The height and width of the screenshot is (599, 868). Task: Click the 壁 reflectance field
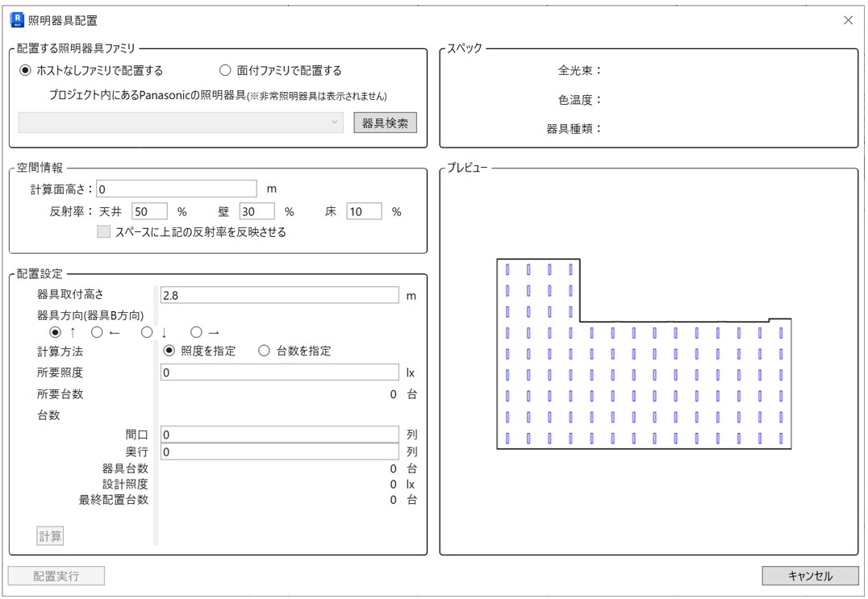tap(257, 212)
